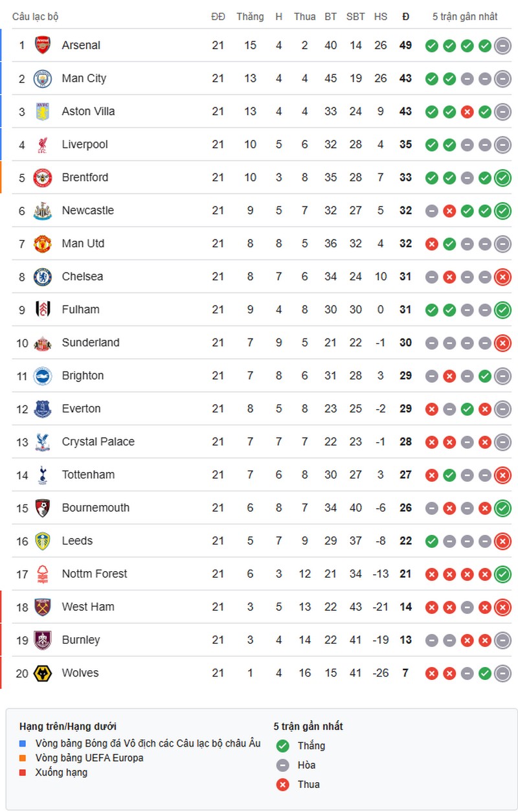Image resolution: width=518 pixels, height=812 pixels.
Task: Click Brentford's most recent win indicator
Action: tap(502, 177)
